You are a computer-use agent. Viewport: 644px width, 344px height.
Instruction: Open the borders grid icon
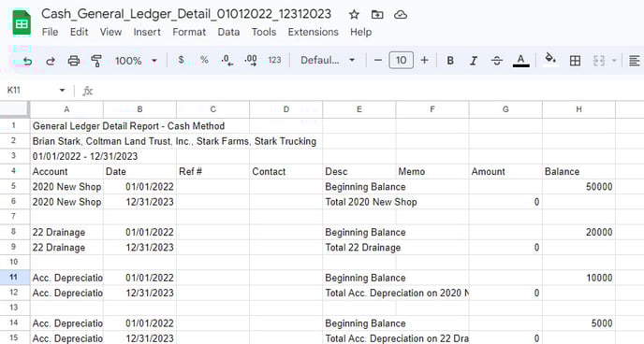coord(575,61)
